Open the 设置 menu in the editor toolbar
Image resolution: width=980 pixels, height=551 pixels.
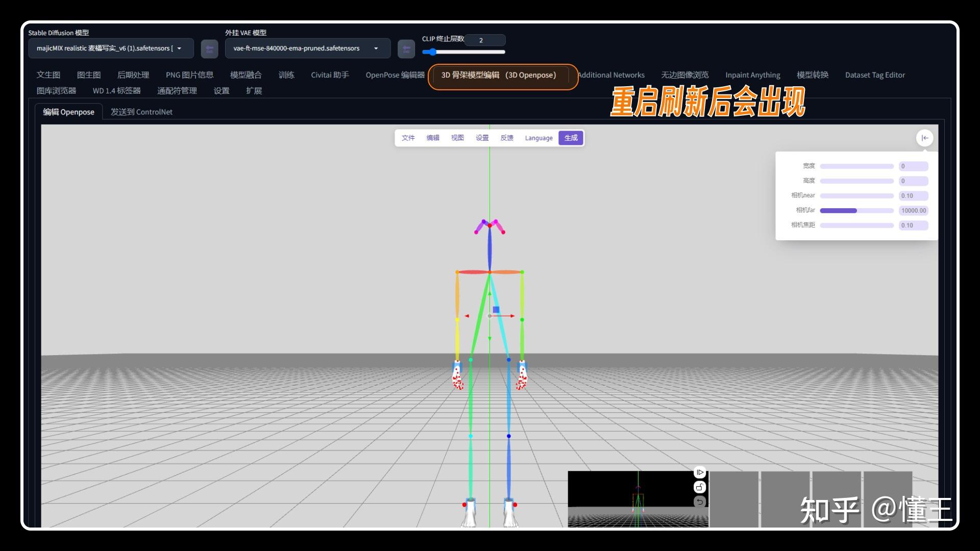point(481,138)
